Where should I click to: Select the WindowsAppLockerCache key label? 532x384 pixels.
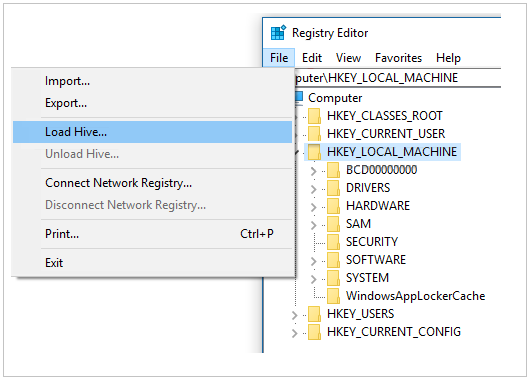pos(416,296)
